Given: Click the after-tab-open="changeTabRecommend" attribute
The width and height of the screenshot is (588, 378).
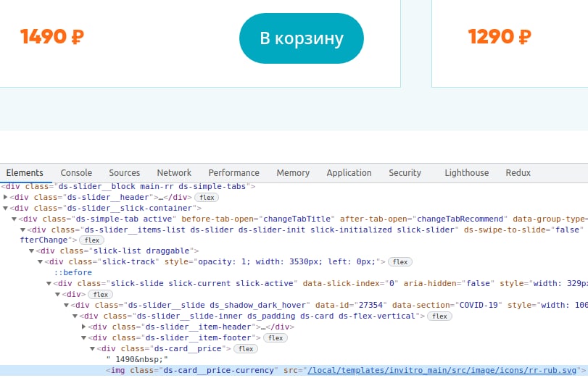Looking at the screenshot, I should pyautogui.click(x=423, y=219).
